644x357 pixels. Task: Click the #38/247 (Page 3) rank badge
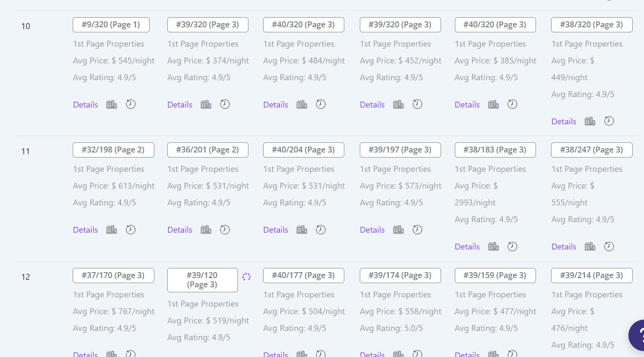(x=592, y=150)
